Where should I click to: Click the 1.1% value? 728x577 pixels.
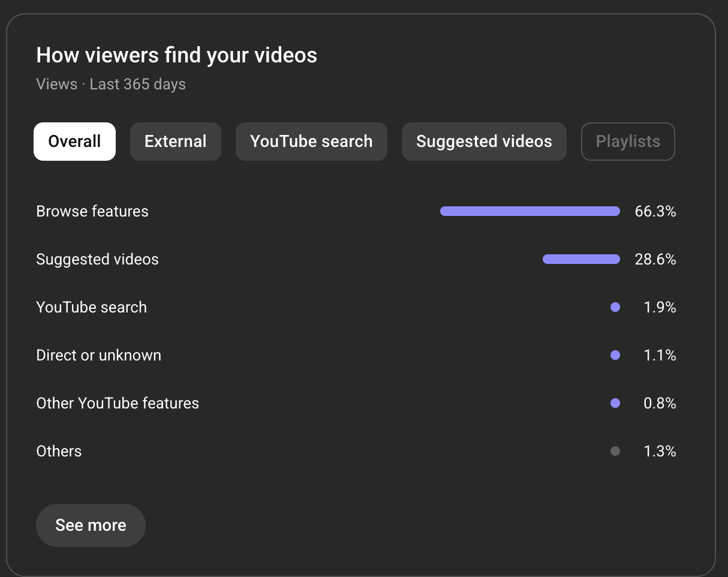pyautogui.click(x=660, y=355)
